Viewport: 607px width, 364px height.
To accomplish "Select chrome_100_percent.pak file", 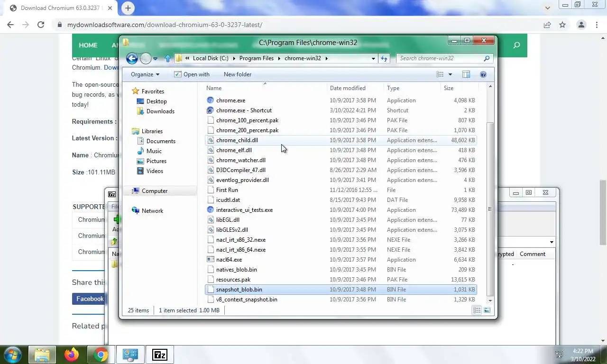I will [x=247, y=120].
